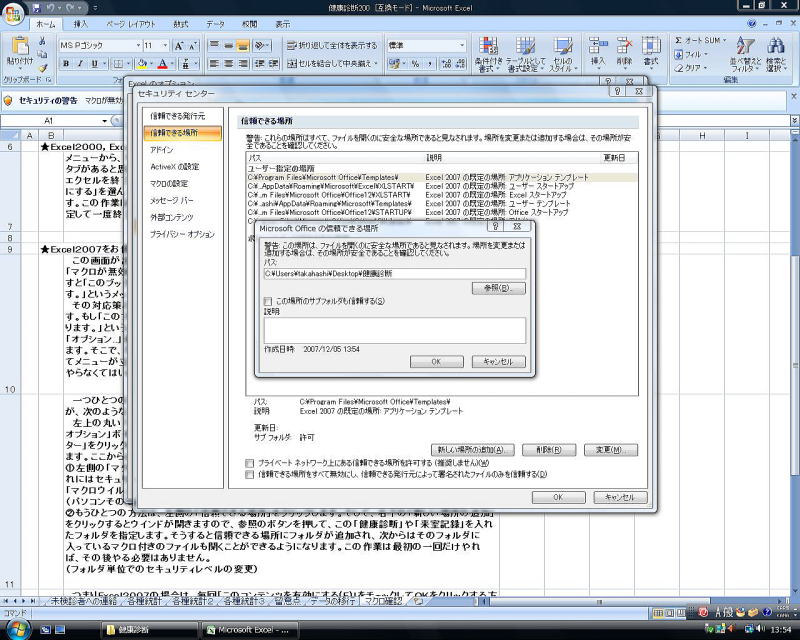Click the Paste clipboard icon

click(20, 46)
